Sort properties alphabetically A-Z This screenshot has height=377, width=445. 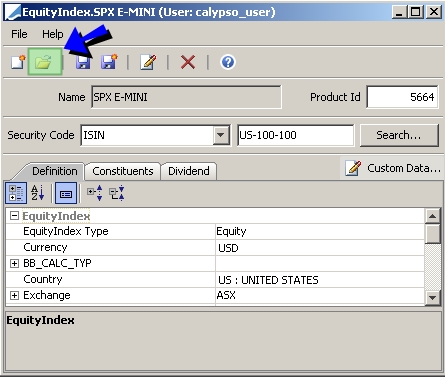coord(38,193)
